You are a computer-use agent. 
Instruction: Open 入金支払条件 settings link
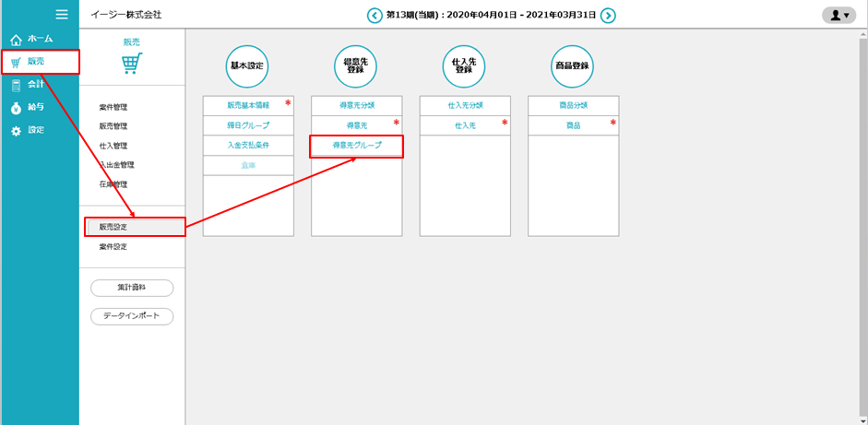[247, 146]
